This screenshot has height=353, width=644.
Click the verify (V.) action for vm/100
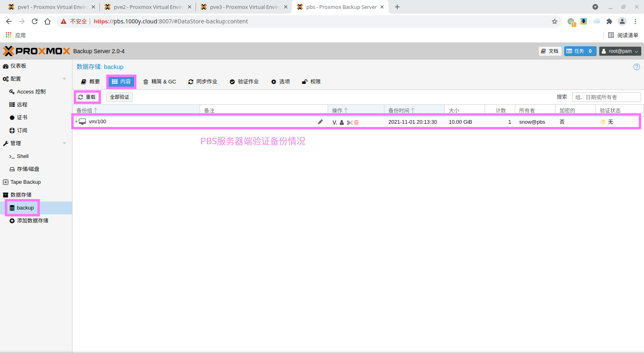point(334,122)
